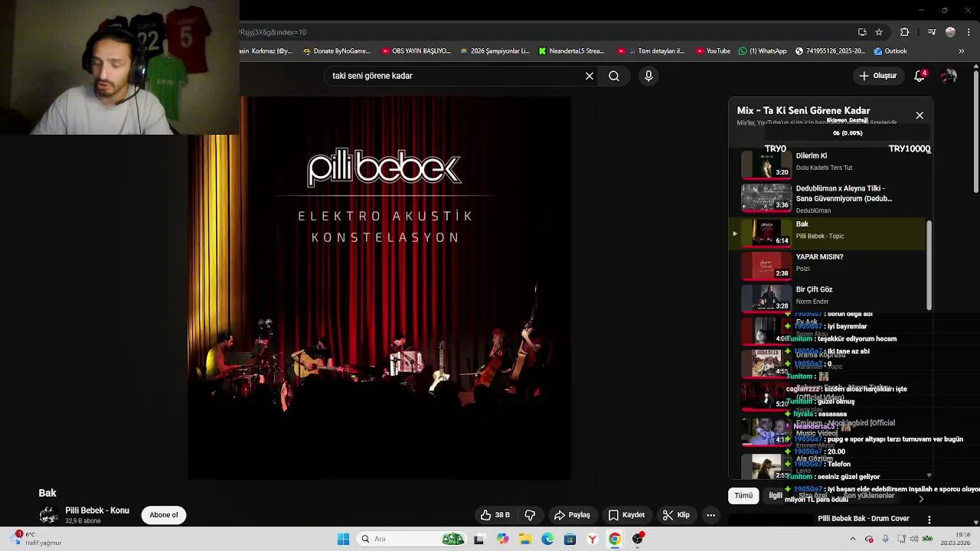980x551 pixels.
Task: Open Tüm detayları il bookmark
Action: point(651,51)
